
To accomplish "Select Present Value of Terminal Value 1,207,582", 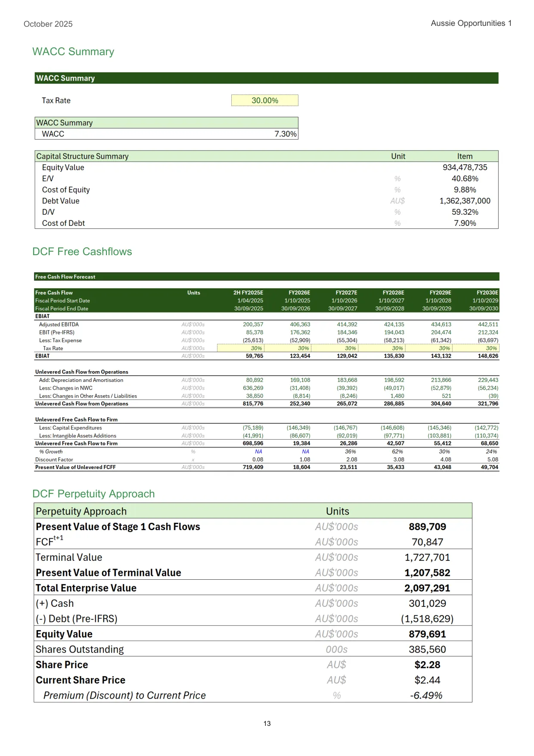I will pyautogui.click(x=427, y=573).
